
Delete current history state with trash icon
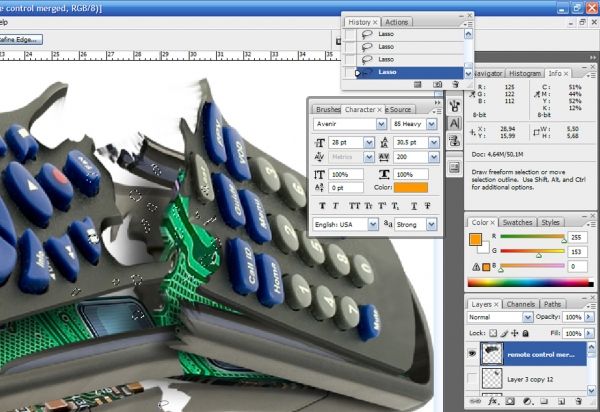(455, 85)
